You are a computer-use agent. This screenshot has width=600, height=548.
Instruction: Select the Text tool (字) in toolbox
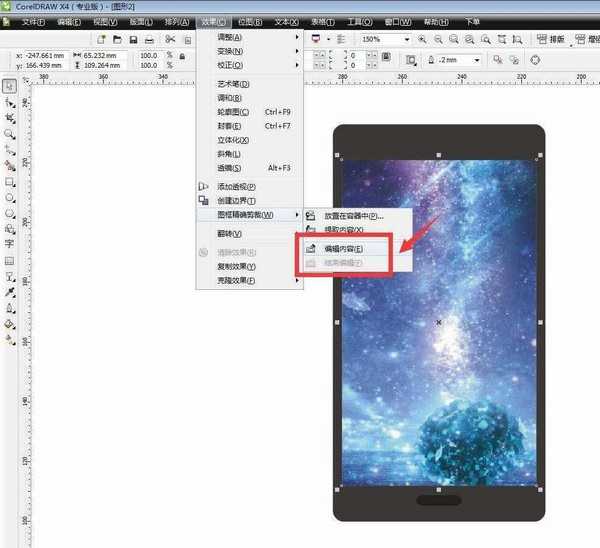[10, 244]
